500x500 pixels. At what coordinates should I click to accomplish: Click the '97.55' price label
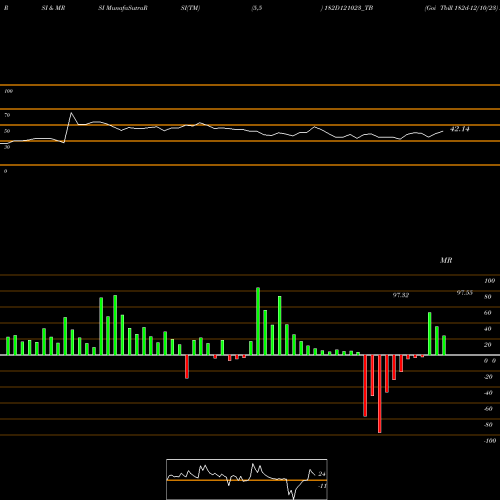[465, 293]
